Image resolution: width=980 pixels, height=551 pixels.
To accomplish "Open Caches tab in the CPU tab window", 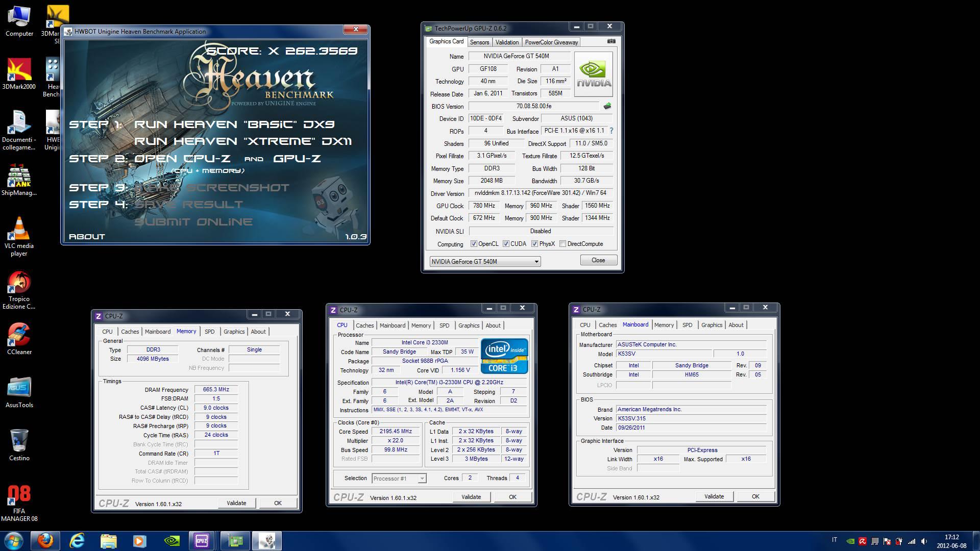I will 365,325.
